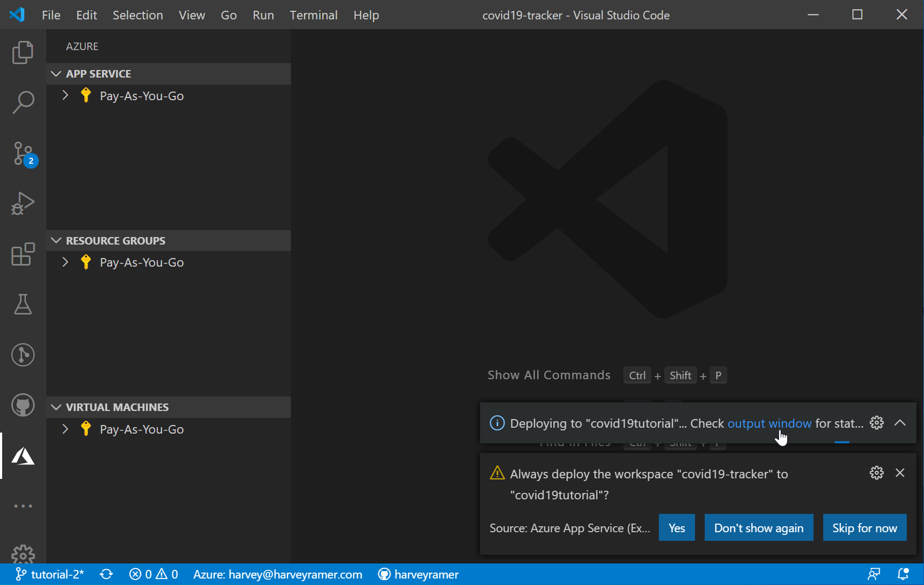Expand Pay-As-You-Go under Resource Groups
This screenshot has width=924, height=585.
(x=65, y=262)
